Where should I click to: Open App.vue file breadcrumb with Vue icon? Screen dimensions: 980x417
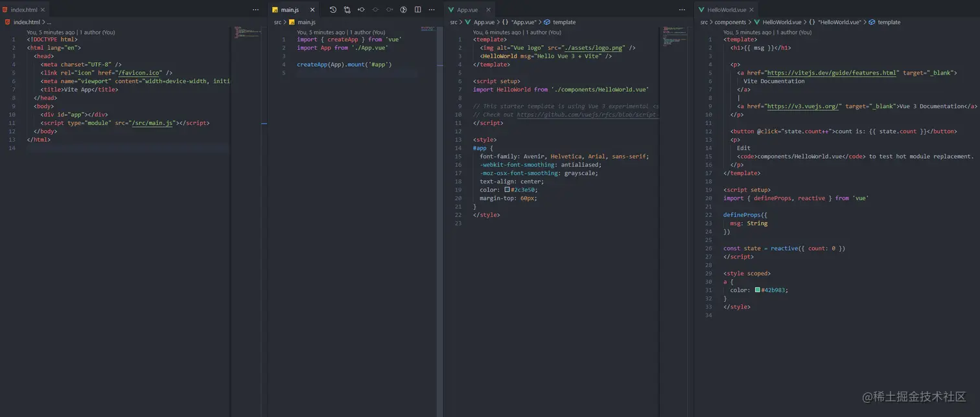point(480,22)
